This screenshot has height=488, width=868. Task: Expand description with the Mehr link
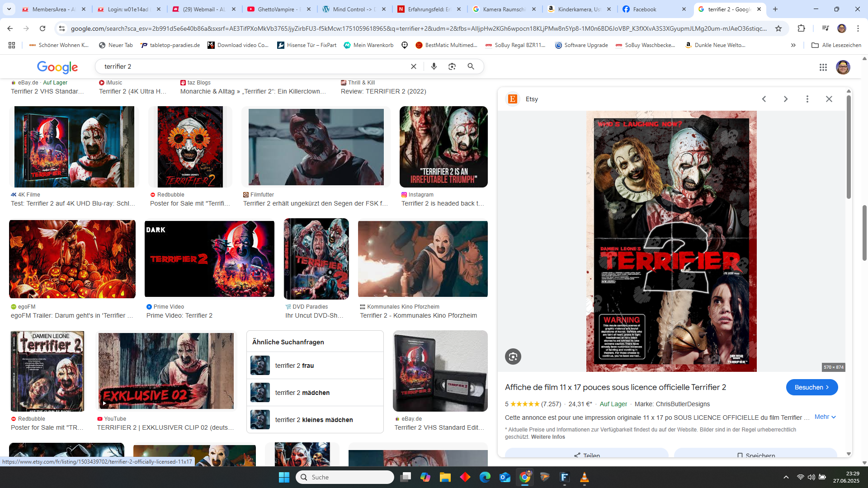[826, 417]
